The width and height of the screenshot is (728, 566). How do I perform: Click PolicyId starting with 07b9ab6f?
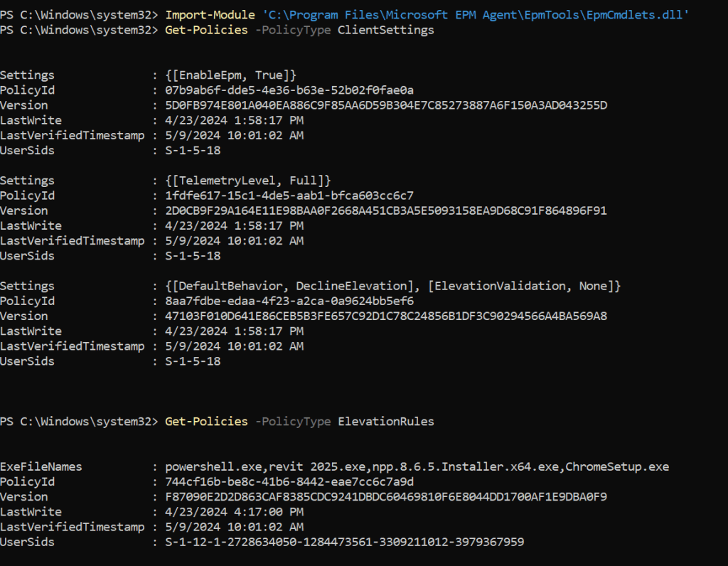pyautogui.click(x=289, y=90)
